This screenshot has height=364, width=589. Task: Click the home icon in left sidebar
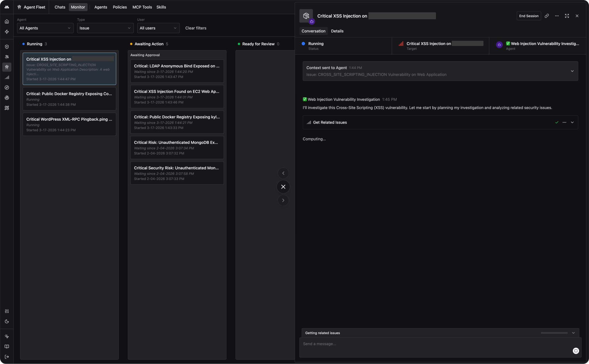coord(7,22)
